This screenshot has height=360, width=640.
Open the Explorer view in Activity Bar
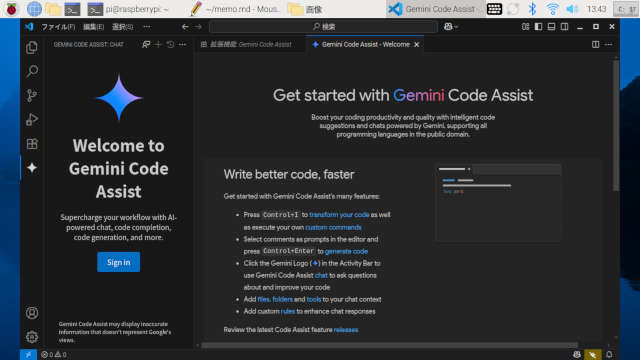coord(32,48)
